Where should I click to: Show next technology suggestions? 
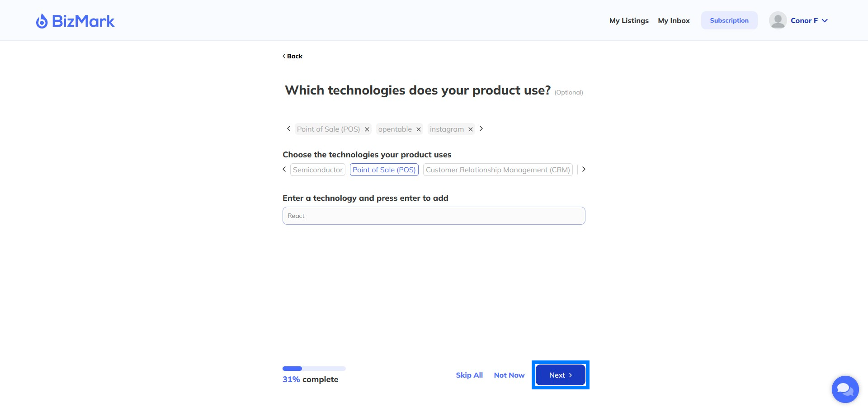[x=584, y=169]
